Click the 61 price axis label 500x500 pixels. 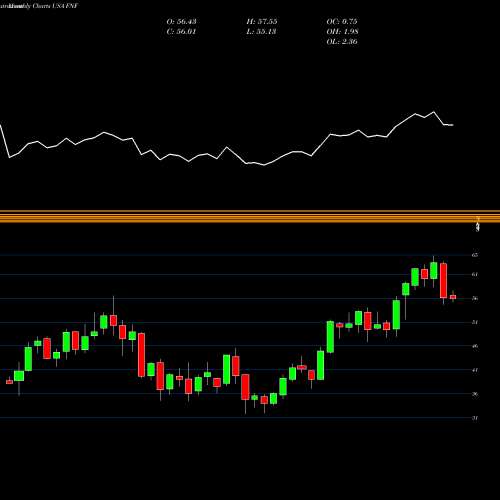pos(475,274)
